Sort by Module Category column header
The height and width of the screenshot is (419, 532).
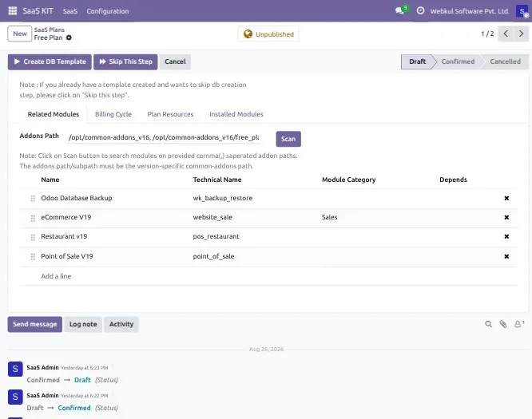click(348, 180)
